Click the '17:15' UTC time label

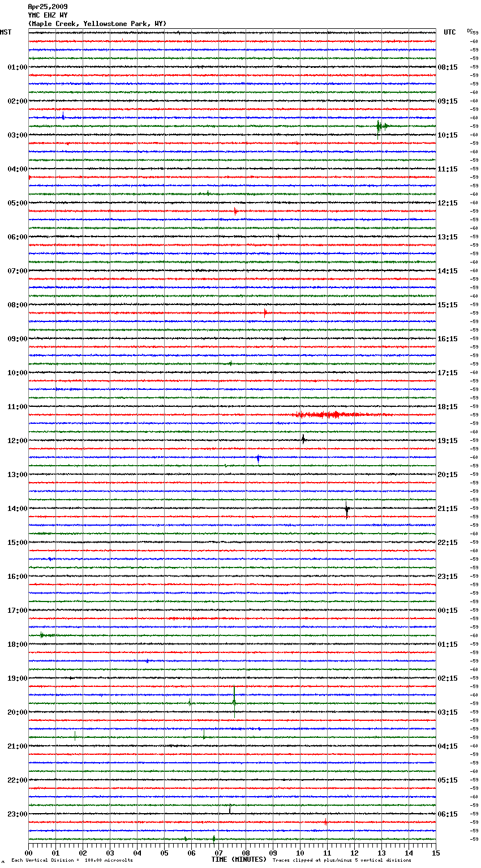click(x=448, y=373)
